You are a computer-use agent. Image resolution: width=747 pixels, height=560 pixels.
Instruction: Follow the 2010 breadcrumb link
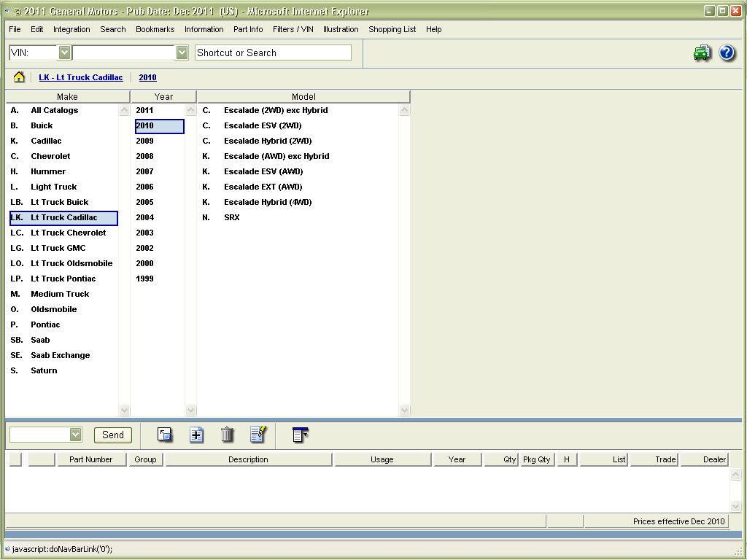pos(147,77)
